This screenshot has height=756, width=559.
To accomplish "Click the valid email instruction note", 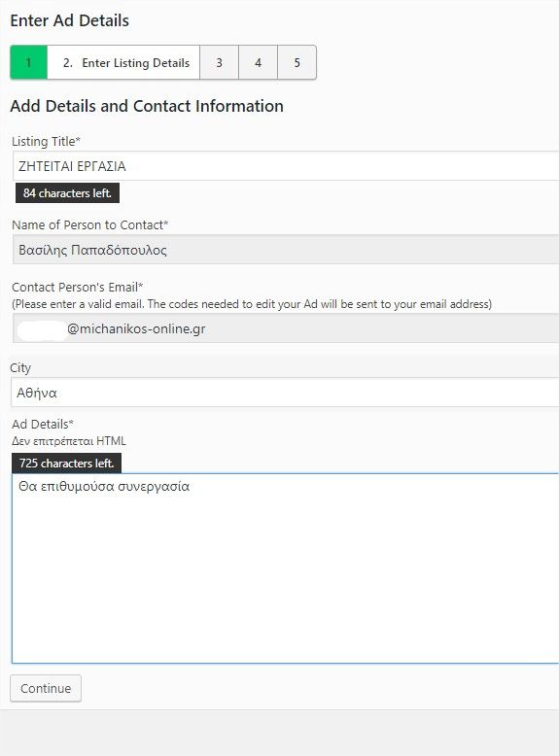I will [x=252, y=304].
